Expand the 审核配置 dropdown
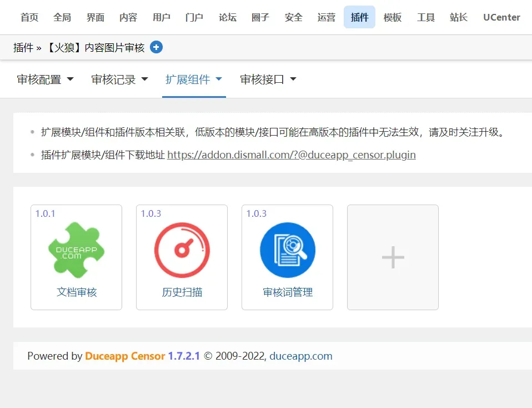The image size is (532, 408). 44,79
